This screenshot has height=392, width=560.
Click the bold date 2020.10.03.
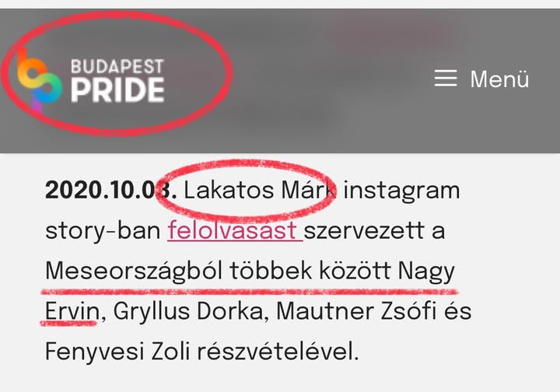point(110,190)
